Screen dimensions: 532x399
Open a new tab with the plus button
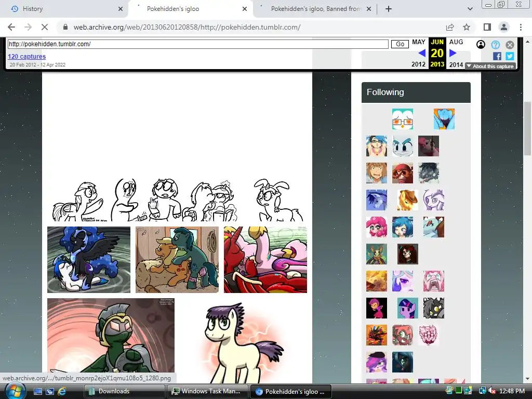pos(389,9)
